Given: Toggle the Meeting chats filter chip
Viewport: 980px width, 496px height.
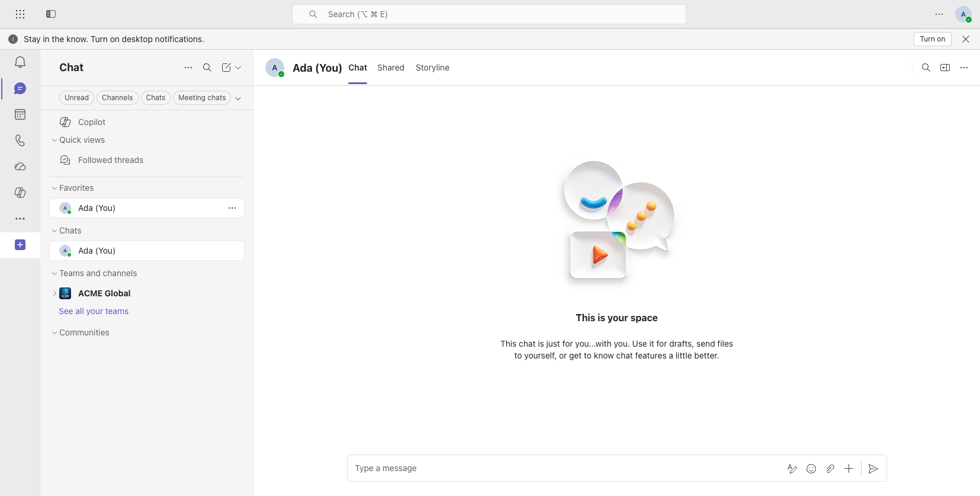Looking at the screenshot, I should point(202,98).
